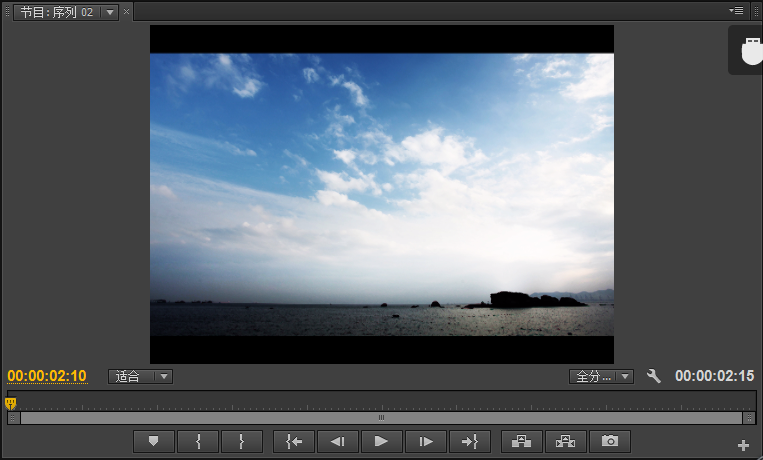Viewport: 763px width, 460px height.
Task: Open the panel menu at top right
Action: click(736, 10)
